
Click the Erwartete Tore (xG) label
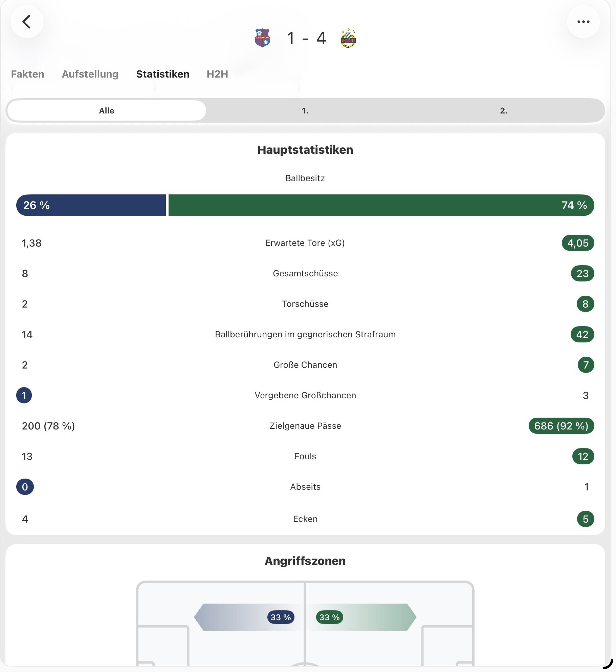click(305, 243)
